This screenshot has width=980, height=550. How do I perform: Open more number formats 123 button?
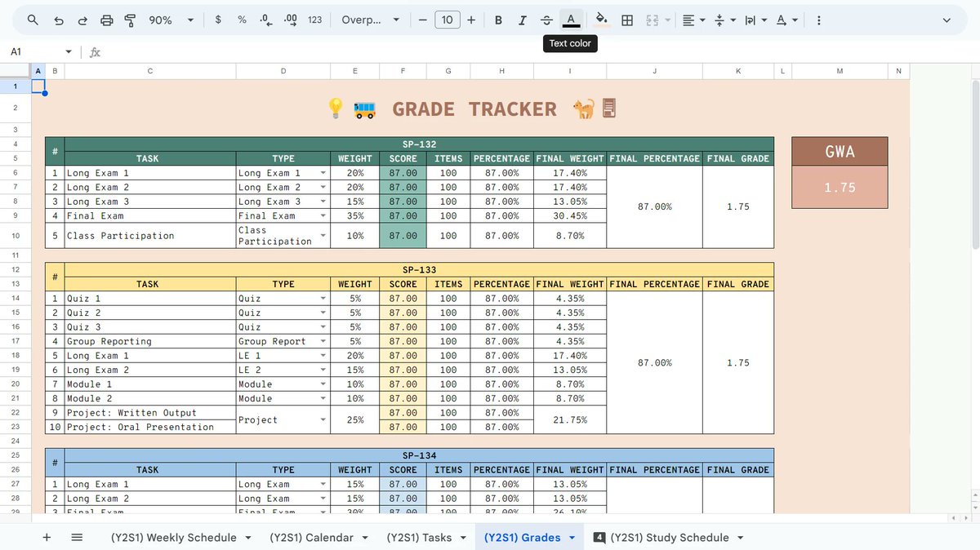point(315,20)
